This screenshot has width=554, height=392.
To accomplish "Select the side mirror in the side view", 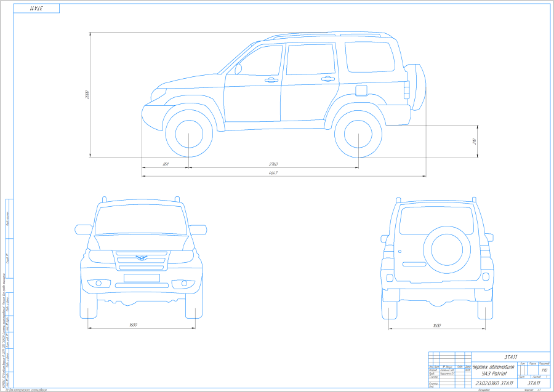I will pos(238,69).
